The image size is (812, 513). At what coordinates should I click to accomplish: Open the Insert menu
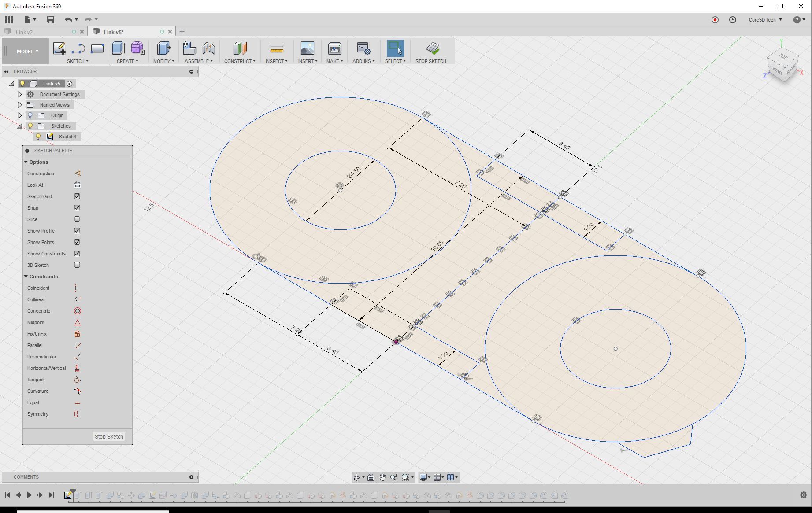point(307,61)
